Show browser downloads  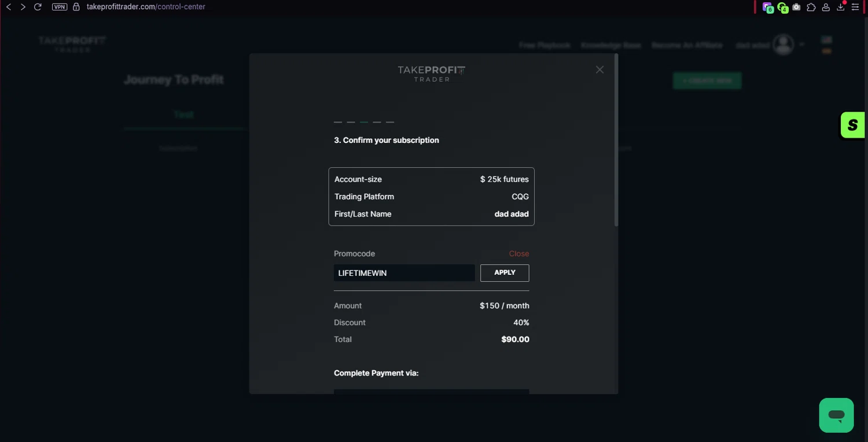pos(841,7)
